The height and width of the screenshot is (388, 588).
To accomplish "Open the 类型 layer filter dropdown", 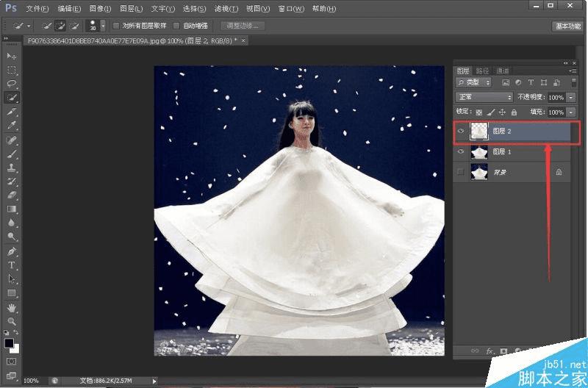I will click(x=473, y=82).
